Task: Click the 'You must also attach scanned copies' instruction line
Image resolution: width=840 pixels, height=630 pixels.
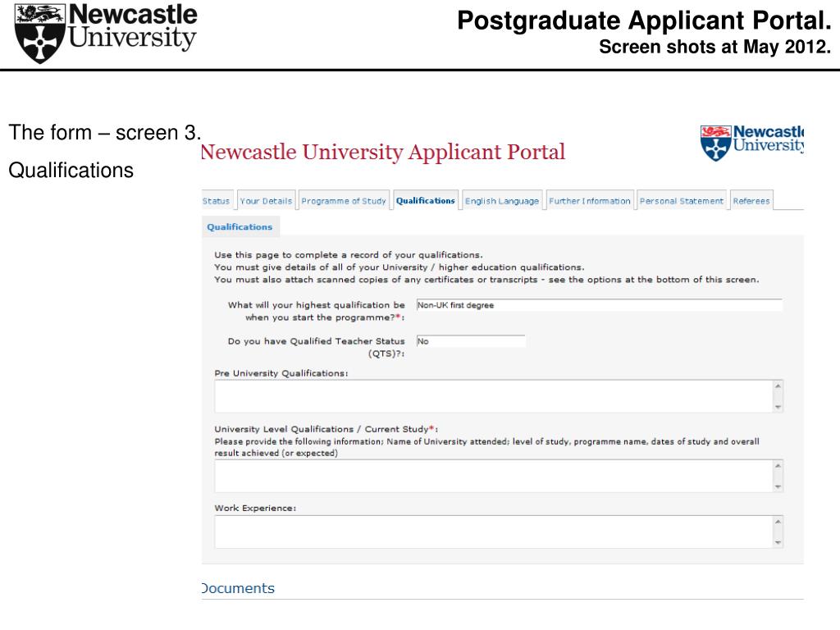Action: 486,280
